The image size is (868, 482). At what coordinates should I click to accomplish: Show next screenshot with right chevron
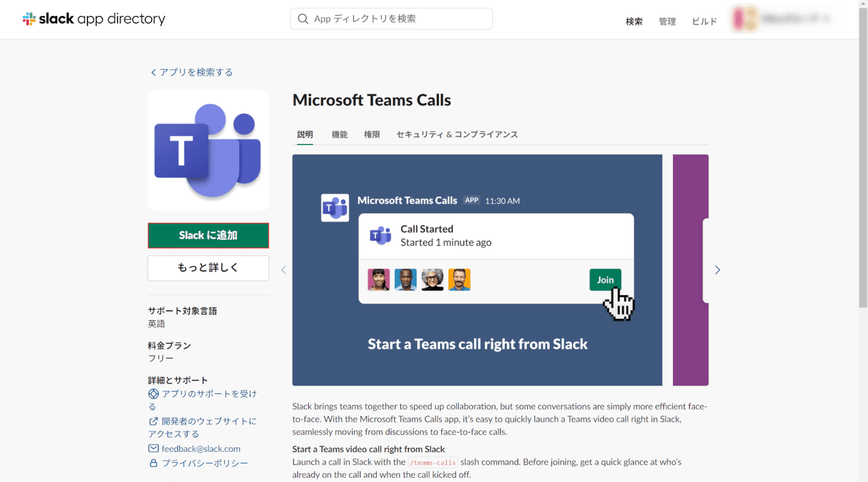click(717, 270)
